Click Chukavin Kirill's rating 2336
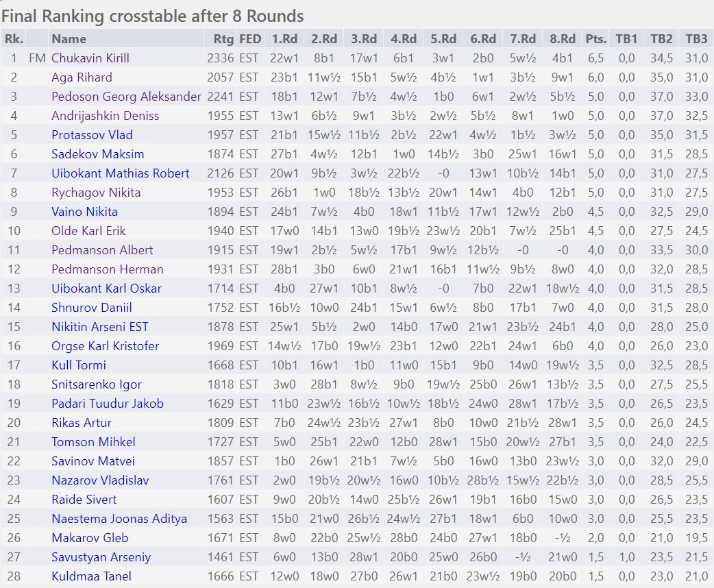This screenshot has width=714, height=588. [221, 58]
